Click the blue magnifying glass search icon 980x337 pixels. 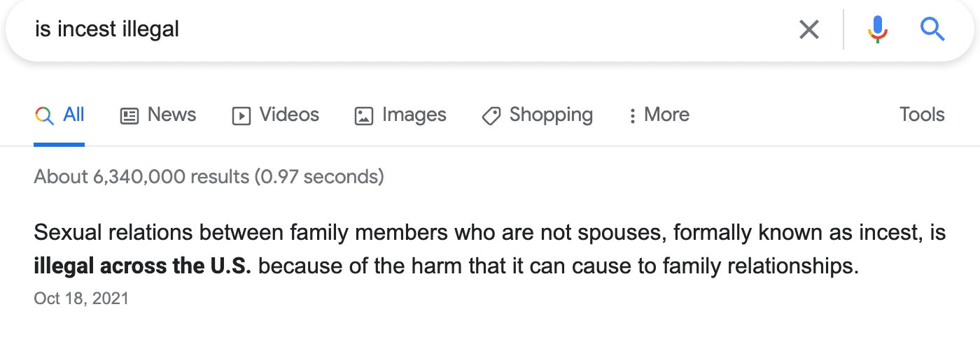[932, 29]
